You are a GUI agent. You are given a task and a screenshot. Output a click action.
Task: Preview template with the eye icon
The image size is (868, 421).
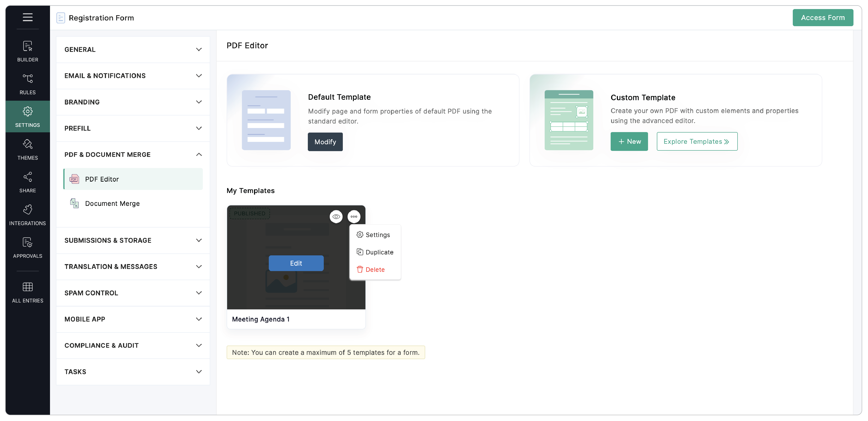(336, 217)
